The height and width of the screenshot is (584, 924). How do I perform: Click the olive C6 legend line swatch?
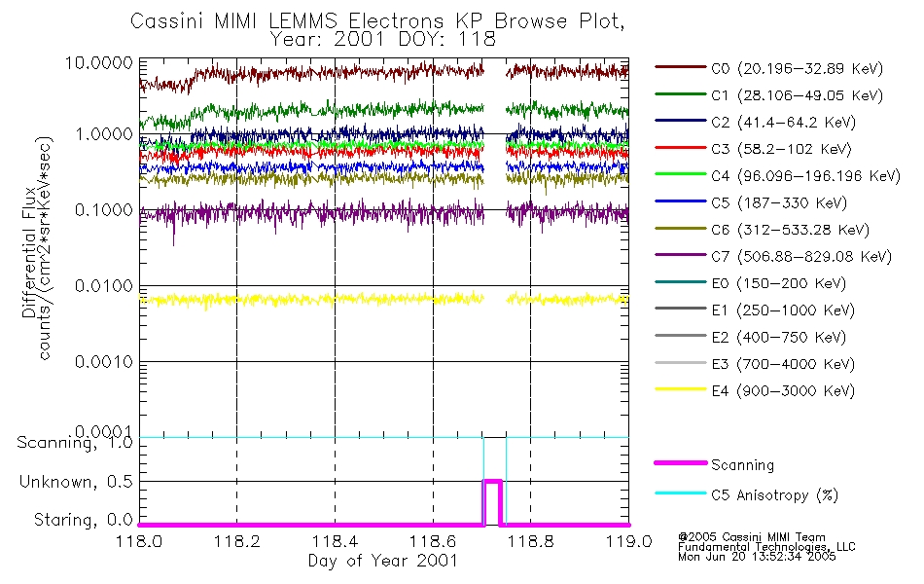click(680, 228)
